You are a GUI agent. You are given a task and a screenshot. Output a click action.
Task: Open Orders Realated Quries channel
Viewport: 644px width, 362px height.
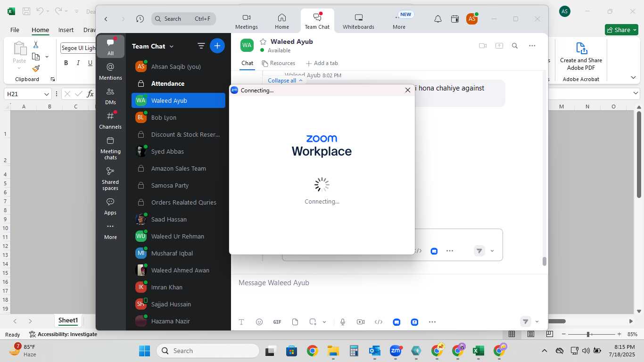178,202
